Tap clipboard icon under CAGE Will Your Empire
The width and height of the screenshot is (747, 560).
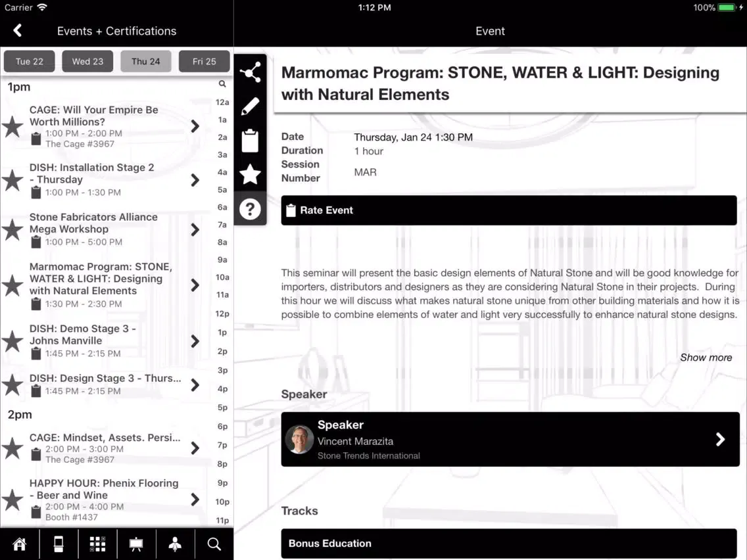[x=36, y=139]
